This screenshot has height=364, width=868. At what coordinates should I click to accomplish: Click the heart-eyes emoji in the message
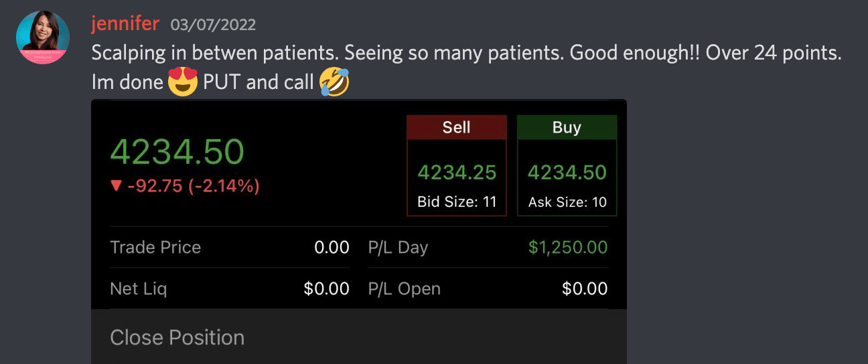(x=183, y=82)
